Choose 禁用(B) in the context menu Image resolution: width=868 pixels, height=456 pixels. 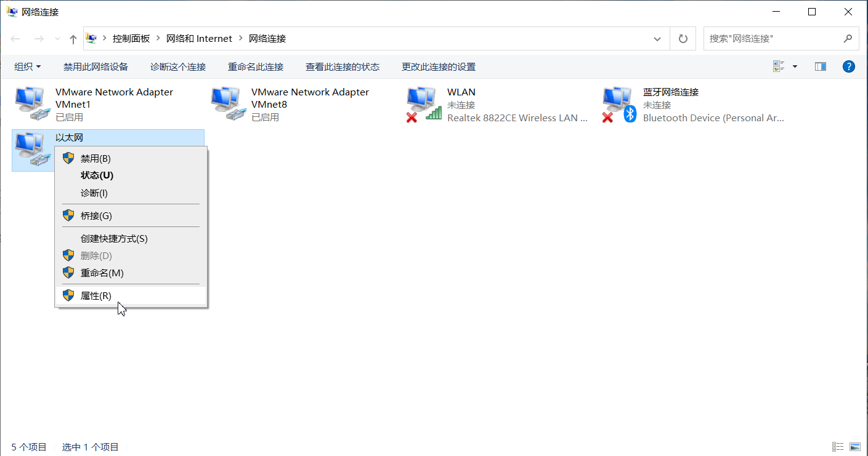pyautogui.click(x=95, y=158)
